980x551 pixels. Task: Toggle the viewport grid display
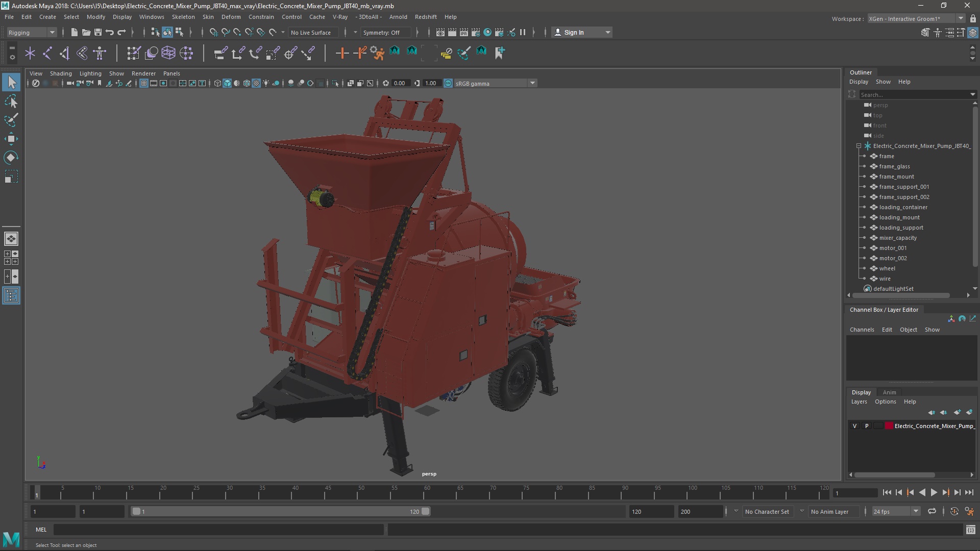click(144, 83)
